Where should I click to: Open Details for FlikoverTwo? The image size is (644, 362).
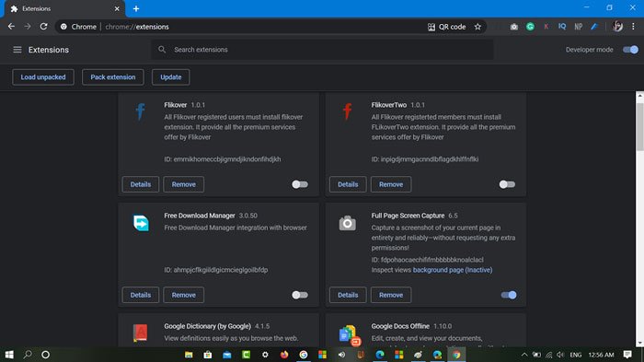click(x=348, y=184)
